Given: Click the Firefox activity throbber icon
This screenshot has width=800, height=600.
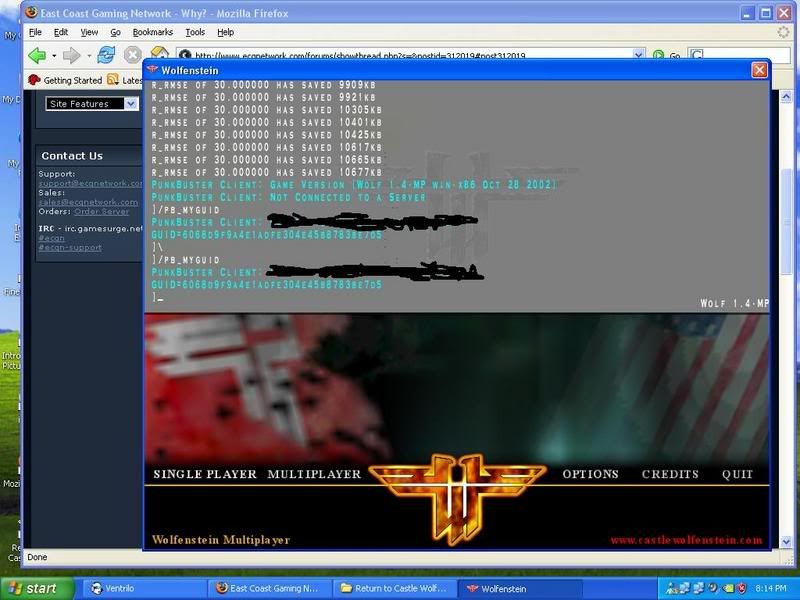Looking at the screenshot, I should [x=783, y=32].
